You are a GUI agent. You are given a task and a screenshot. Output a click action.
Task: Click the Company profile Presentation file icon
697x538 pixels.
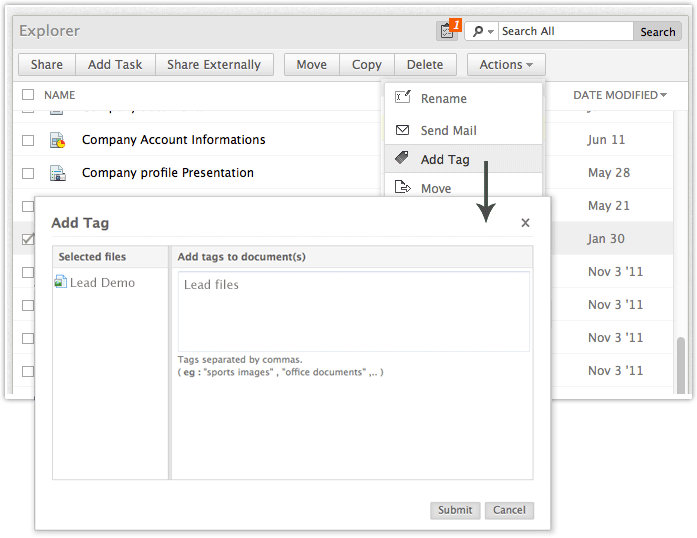point(58,173)
